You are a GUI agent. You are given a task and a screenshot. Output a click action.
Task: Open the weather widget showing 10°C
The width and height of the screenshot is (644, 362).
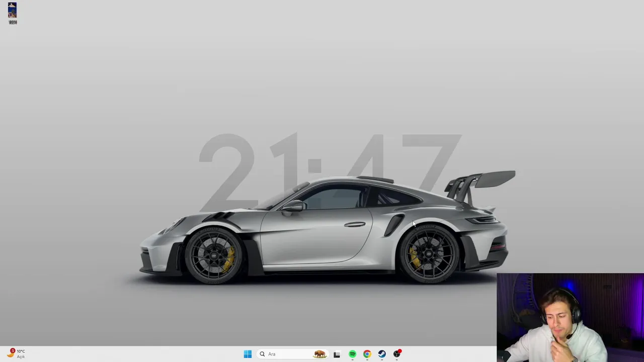point(16,353)
